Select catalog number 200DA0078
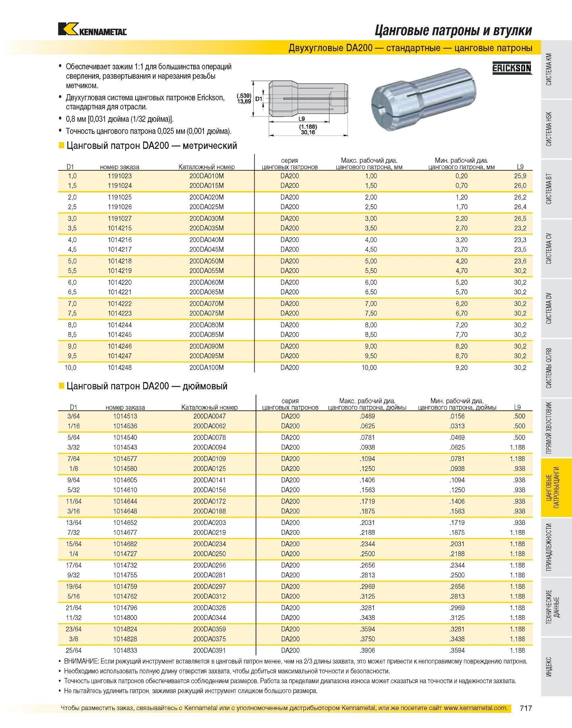The image size is (572, 728). click(209, 437)
